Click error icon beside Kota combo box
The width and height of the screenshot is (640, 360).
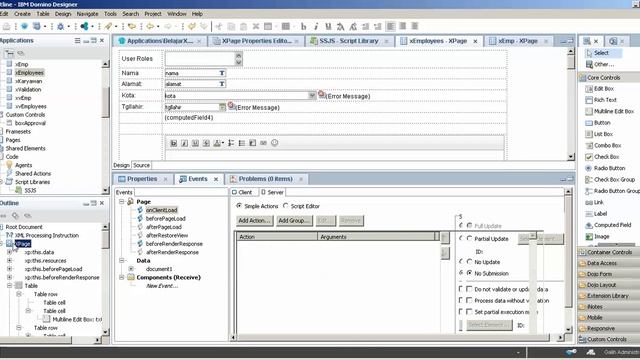[x=321, y=94]
